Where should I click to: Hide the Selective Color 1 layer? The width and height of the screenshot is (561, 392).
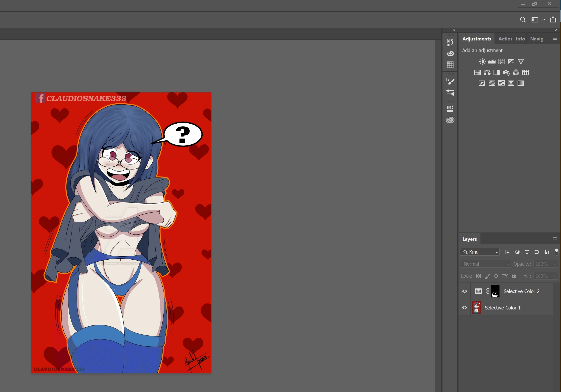click(464, 308)
